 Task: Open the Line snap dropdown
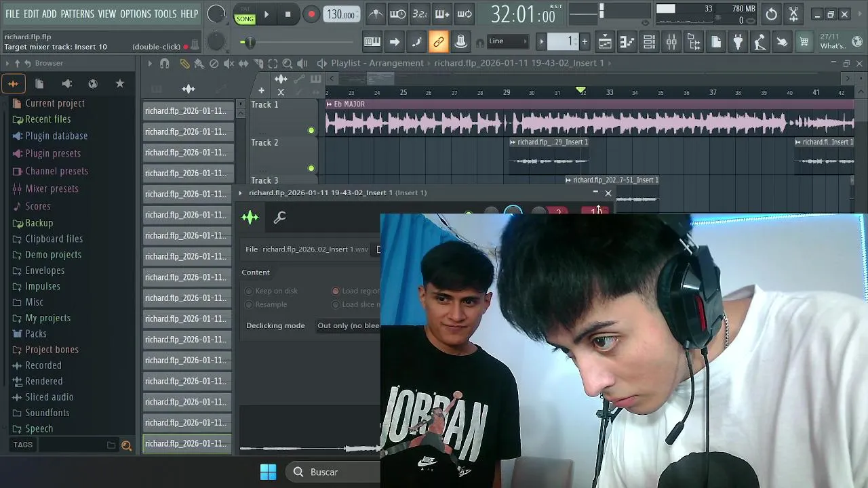(507, 41)
